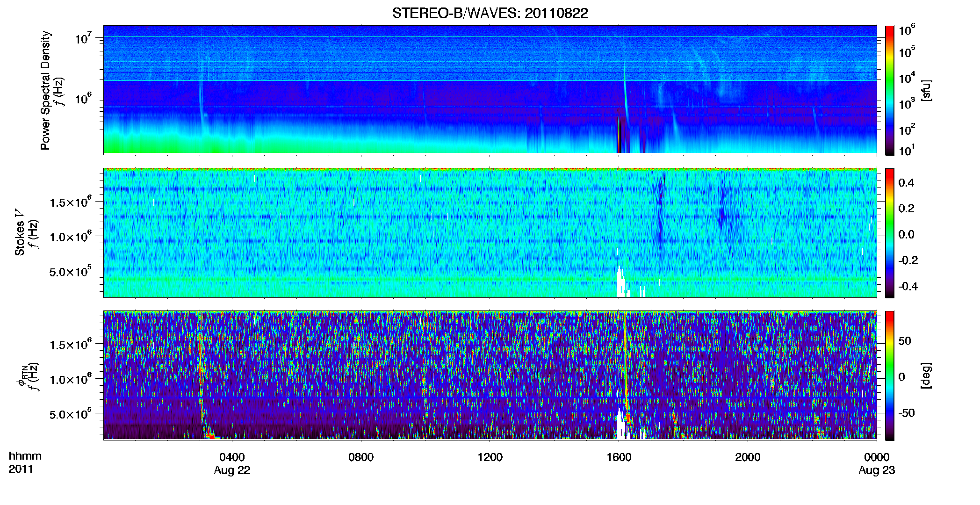This screenshot has width=980, height=505.
Task: Click the 1.5×10⁶ tick of the Stokes V panel
Action: click(70, 202)
